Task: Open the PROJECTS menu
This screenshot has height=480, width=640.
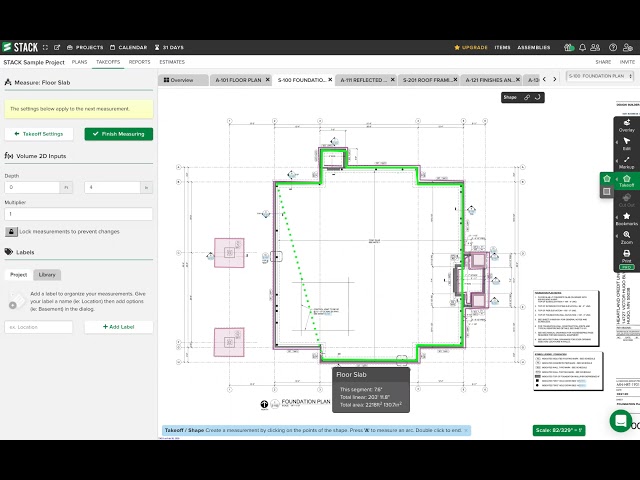Action: [85, 47]
